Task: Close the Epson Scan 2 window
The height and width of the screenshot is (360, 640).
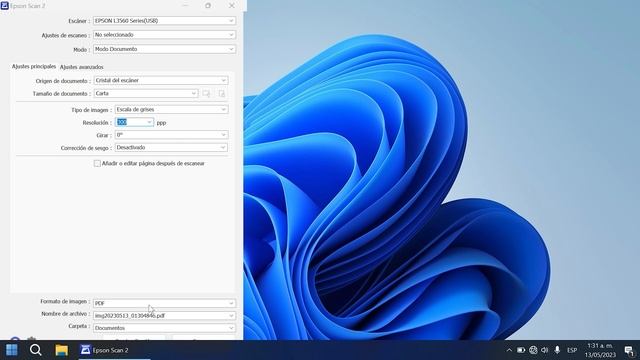Action: [231, 6]
